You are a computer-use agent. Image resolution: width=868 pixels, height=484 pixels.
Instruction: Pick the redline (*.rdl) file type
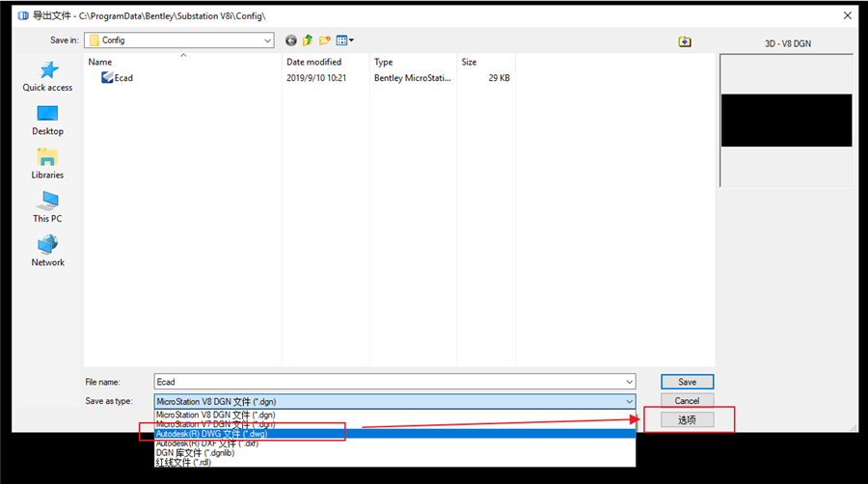394,462
